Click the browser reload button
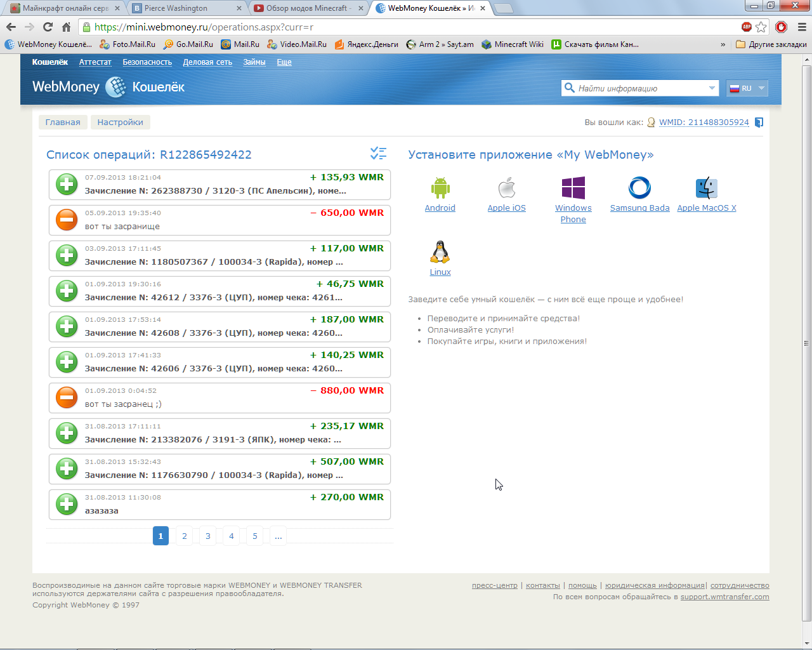The height and width of the screenshot is (650, 812). coord(48,27)
